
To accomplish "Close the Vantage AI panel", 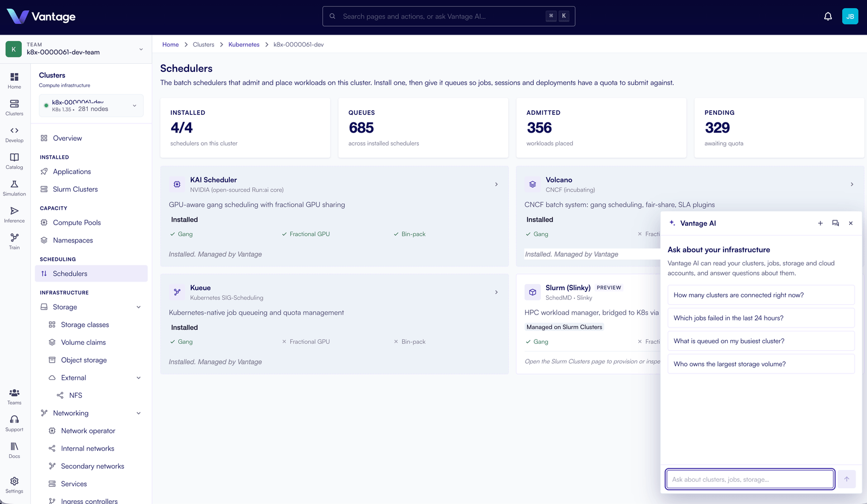I will click(851, 223).
